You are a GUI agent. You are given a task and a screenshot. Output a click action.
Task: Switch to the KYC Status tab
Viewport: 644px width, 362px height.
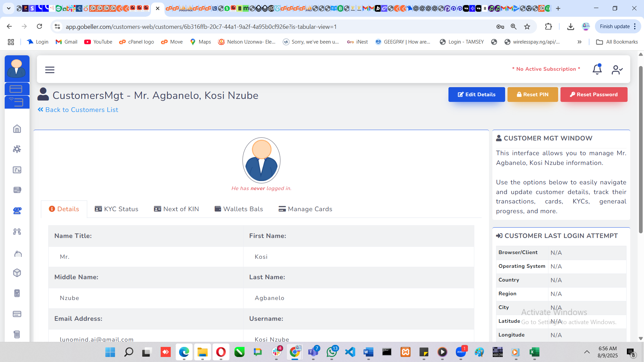[116, 209]
